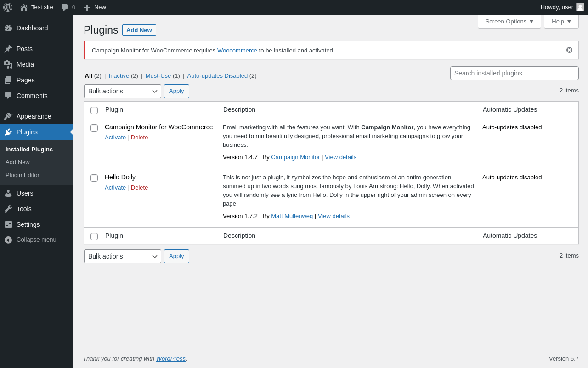Expand the Help panel
The width and height of the screenshot is (588, 368).
coord(561,21)
